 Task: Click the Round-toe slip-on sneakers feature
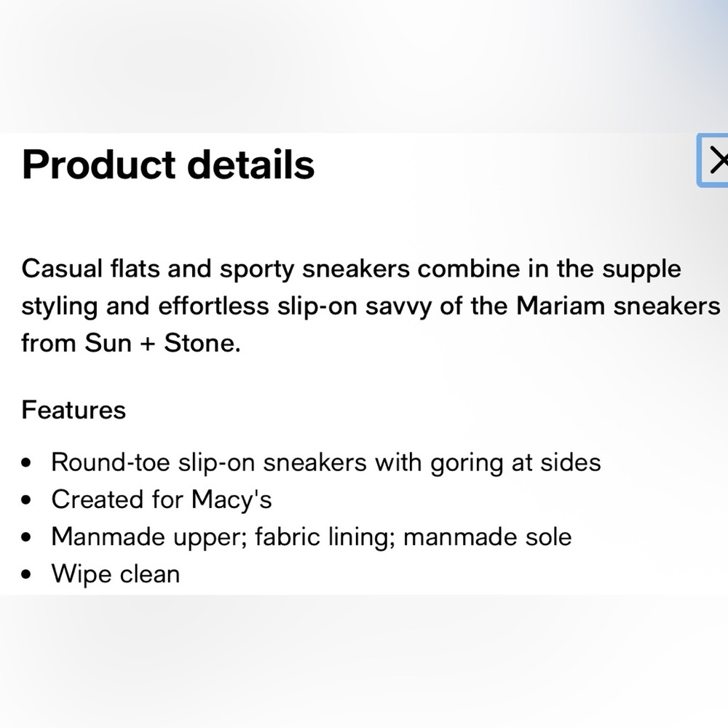326,462
